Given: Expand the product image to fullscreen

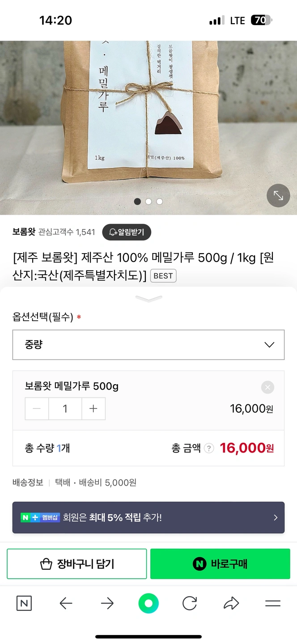Looking at the screenshot, I should (278, 196).
